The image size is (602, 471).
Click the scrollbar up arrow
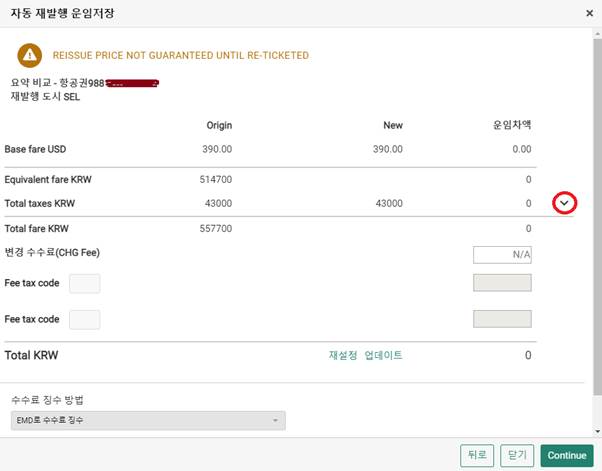tap(597, 34)
